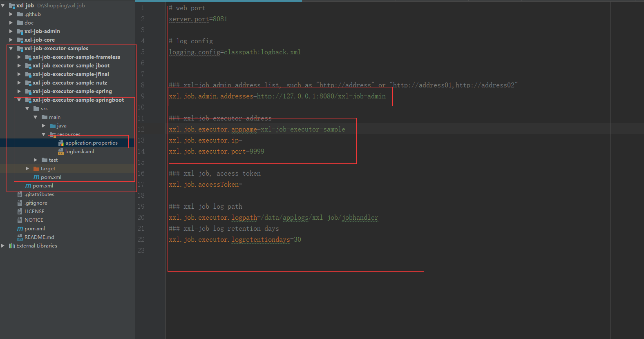The width and height of the screenshot is (644, 339).
Task: Click the sample-jboot module icon
Action: click(x=28, y=66)
